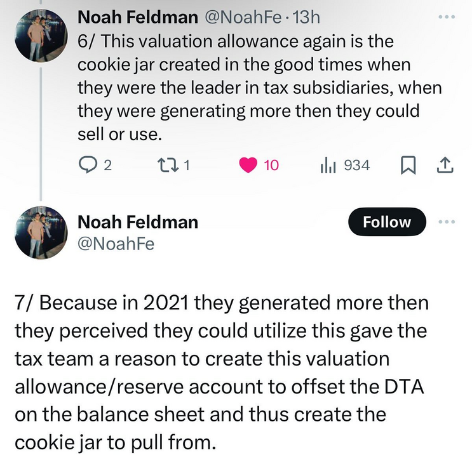Screen dimensions: 472x476
Task: Follow Noah Feldman
Action: click(x=386, y=222)
